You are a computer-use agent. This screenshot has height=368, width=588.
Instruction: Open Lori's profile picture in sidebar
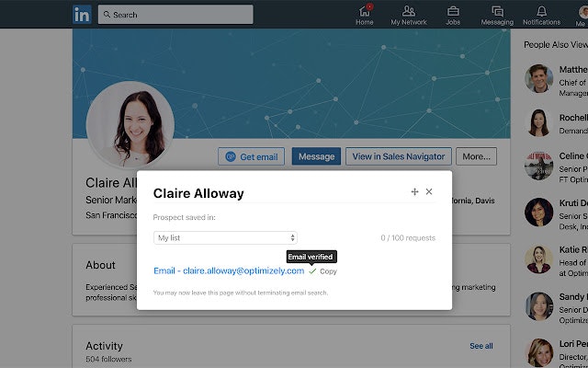tap(540, 353)
